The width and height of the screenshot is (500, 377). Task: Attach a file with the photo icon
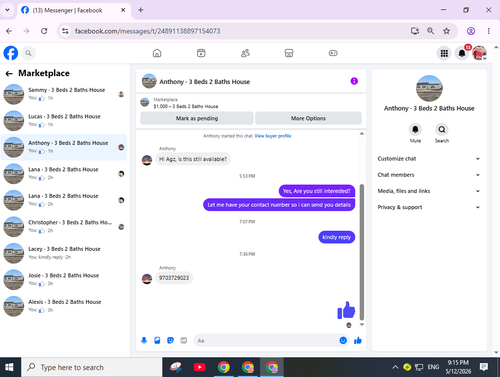tap(157, 340)
